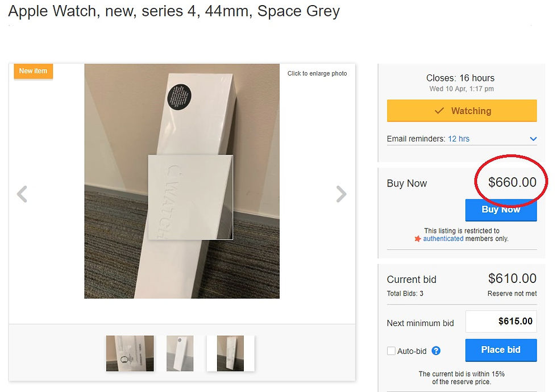The width and height of the screenshot is (557, 392).
Task: Click the Next minimum bid amount field
Action: (x=501, y=321)
